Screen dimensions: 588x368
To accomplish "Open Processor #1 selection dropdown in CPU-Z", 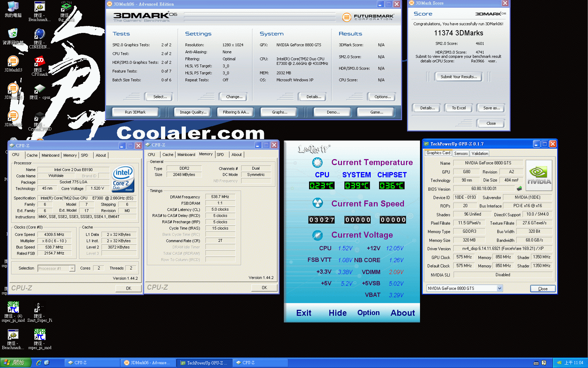I will (x=72, y=268).
